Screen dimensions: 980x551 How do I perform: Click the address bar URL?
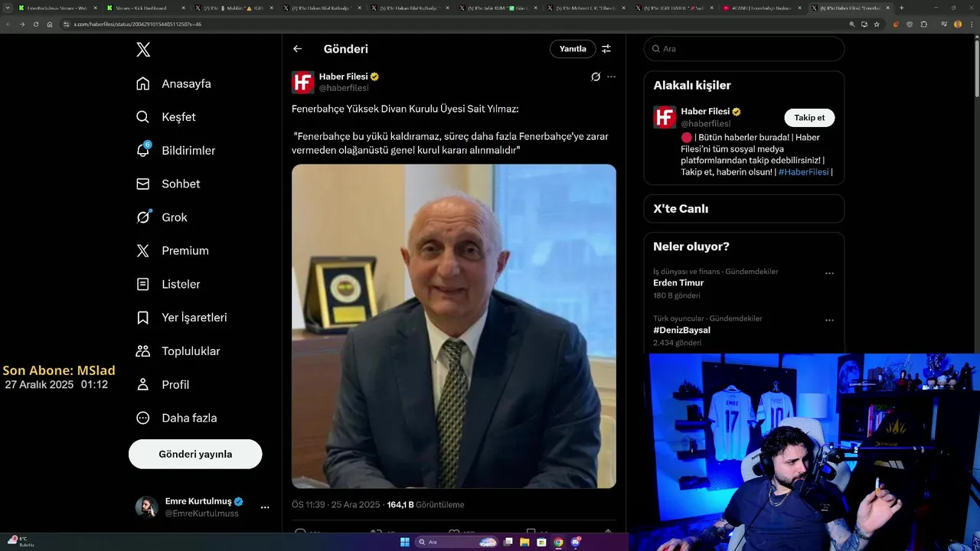(x=137, y=24)
